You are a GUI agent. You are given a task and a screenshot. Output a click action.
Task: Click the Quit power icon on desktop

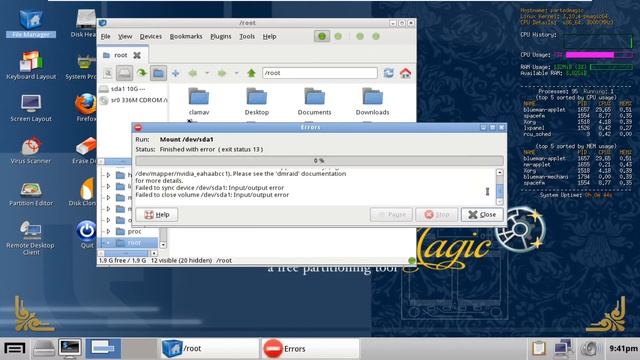tap(87, 234)
